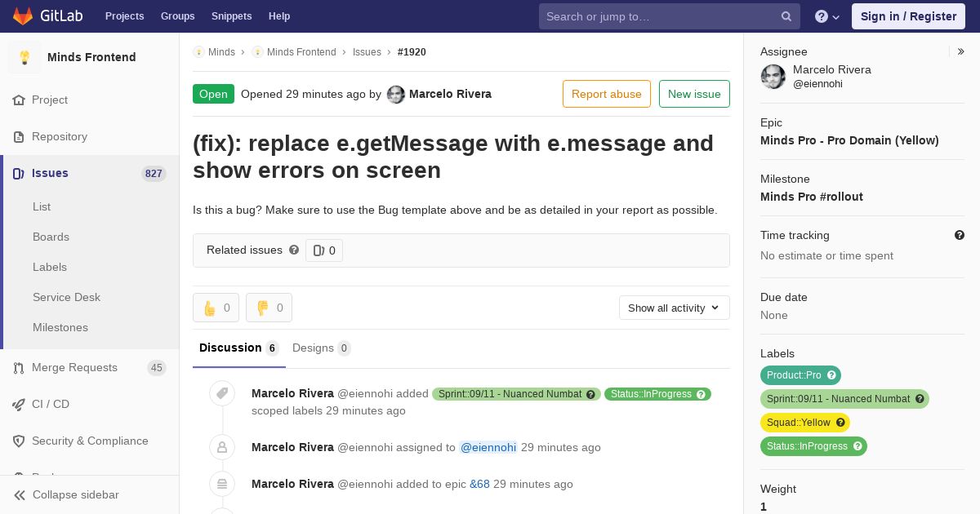This screenshot has width=980, height=514.
Task: Collapse the right sidebar double chevron
Action: point(961,51)
